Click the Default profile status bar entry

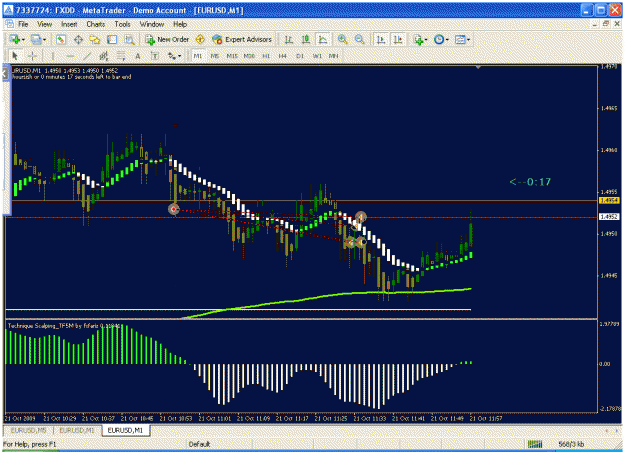point(199,444)
